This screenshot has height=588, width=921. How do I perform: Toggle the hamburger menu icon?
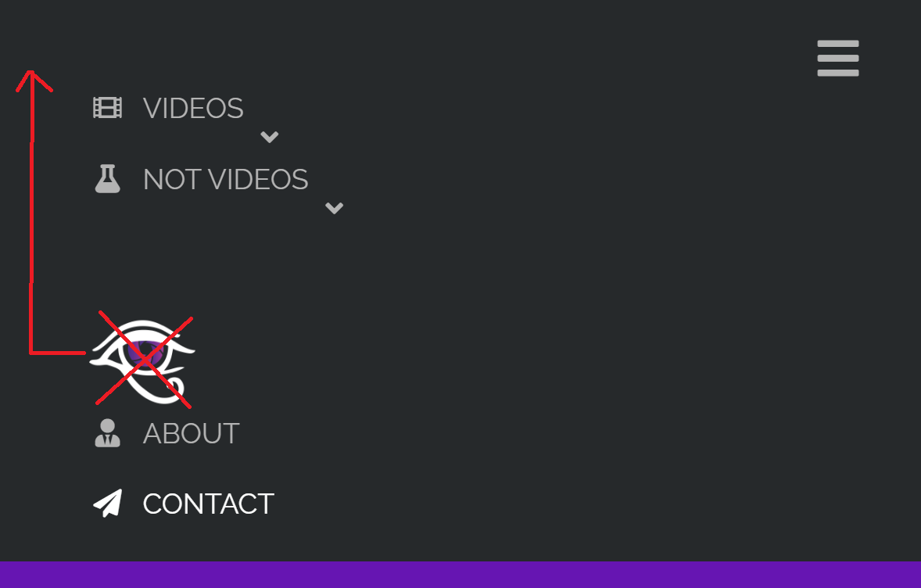838,58
